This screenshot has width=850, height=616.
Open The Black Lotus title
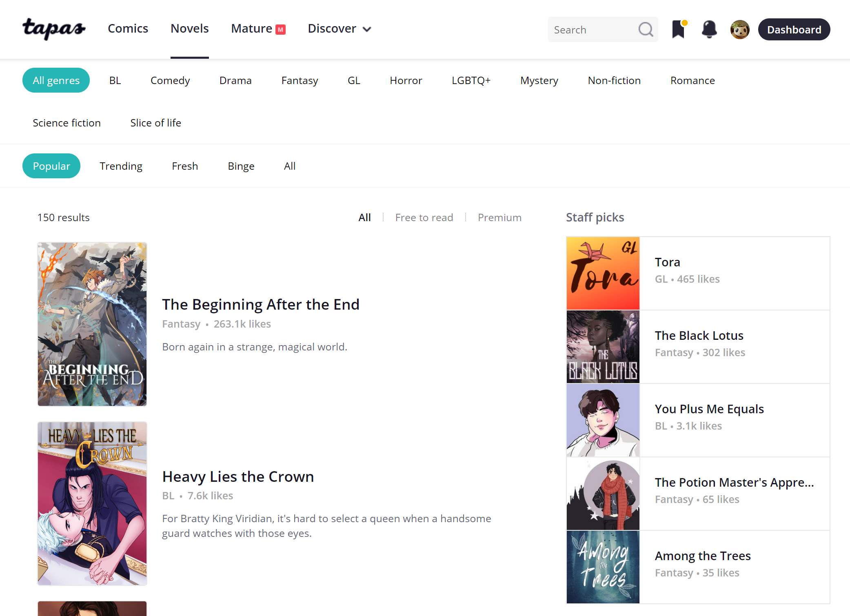pos(699,335)
